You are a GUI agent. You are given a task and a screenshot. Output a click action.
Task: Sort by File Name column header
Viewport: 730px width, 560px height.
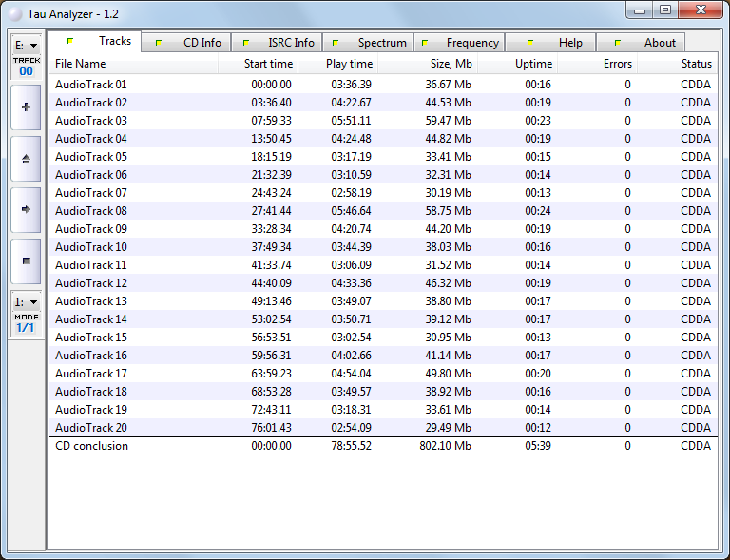[x=133, y=64]
